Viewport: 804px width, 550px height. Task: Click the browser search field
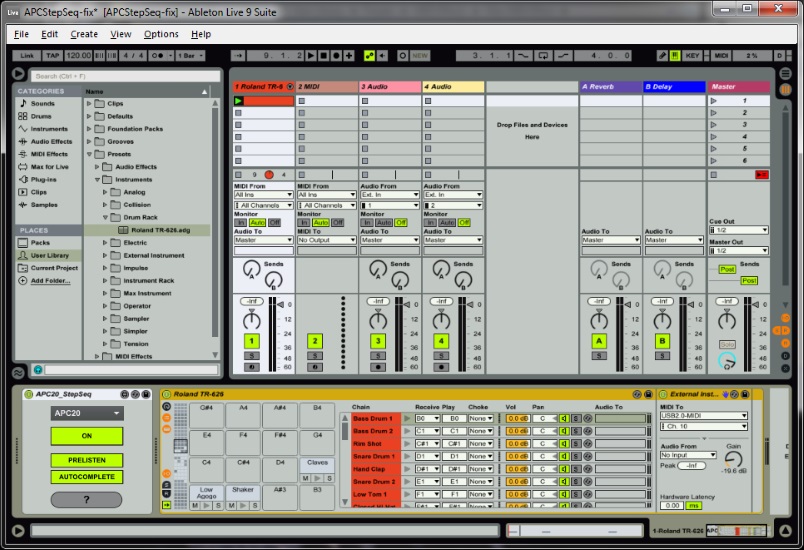point(120,76)
